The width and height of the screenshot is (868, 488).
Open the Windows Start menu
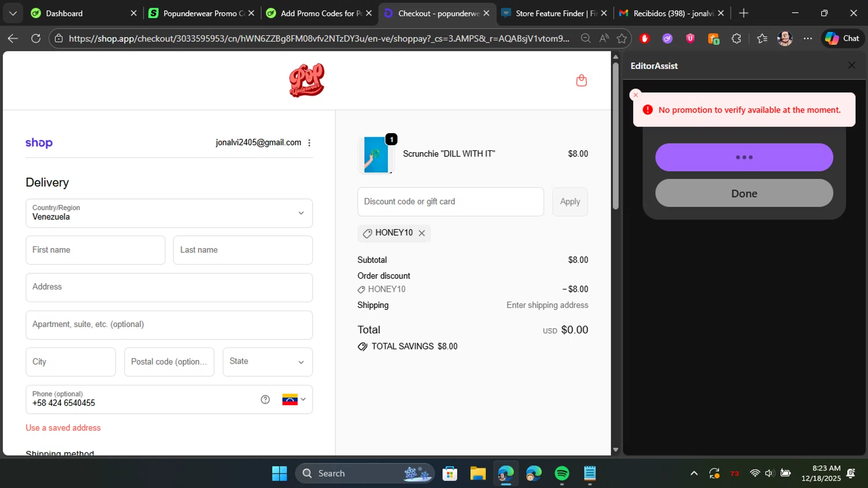(x=279, y=474)
